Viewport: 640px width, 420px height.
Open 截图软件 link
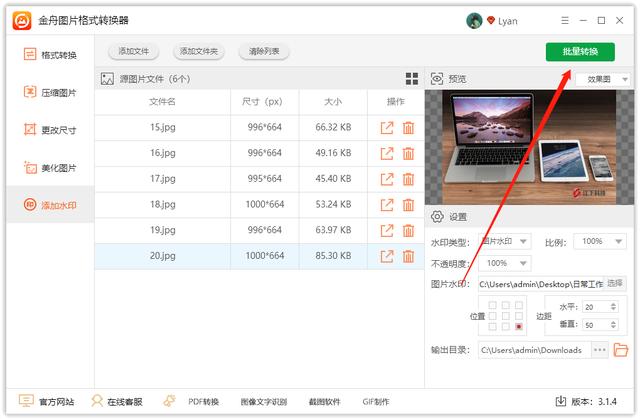tap(324, 402)
